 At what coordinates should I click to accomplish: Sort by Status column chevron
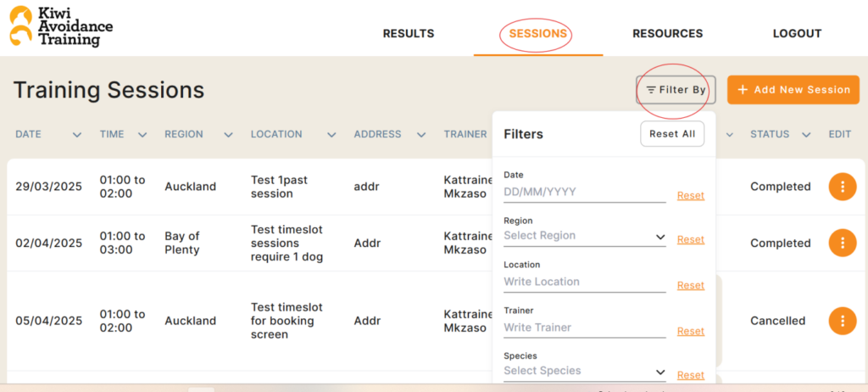point(806,135)
